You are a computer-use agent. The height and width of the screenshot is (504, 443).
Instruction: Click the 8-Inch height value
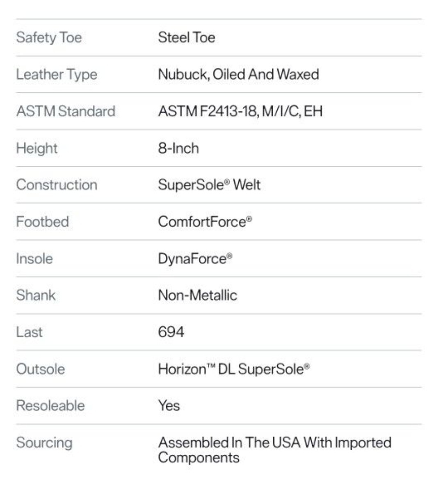pos(178,148)
